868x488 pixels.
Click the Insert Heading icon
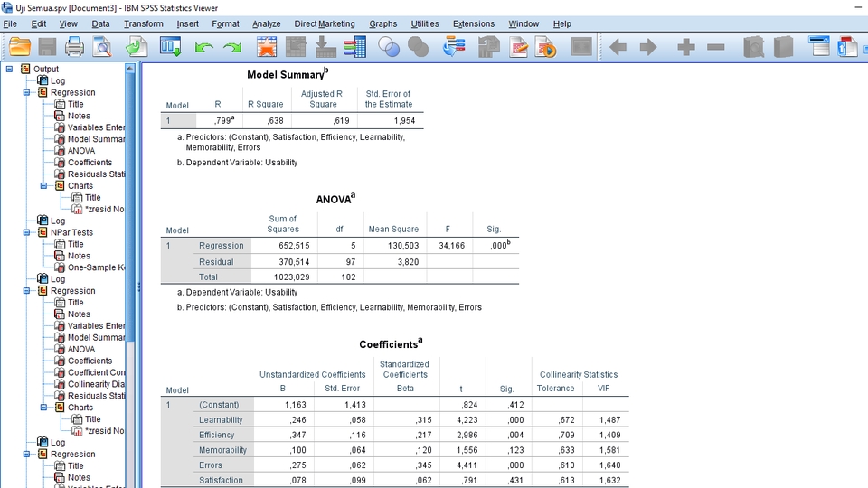(x=819, y=47)
